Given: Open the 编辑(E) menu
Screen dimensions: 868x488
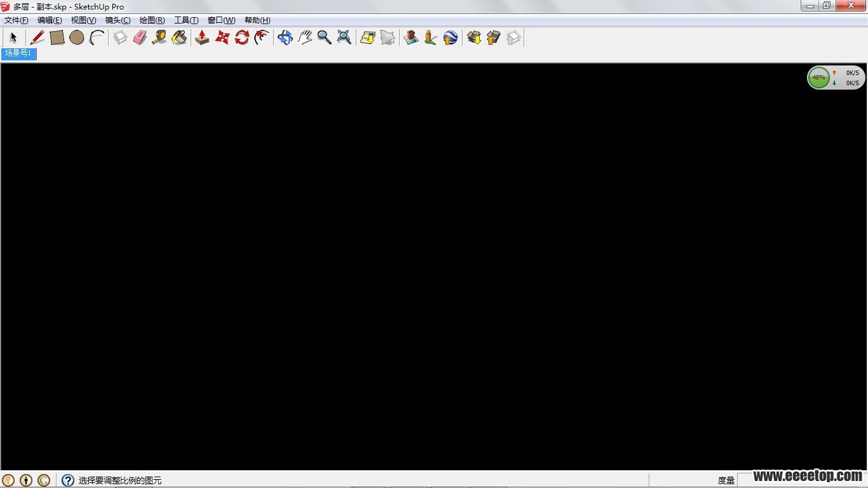Looking at the screenshot, I should click(50, 20).
